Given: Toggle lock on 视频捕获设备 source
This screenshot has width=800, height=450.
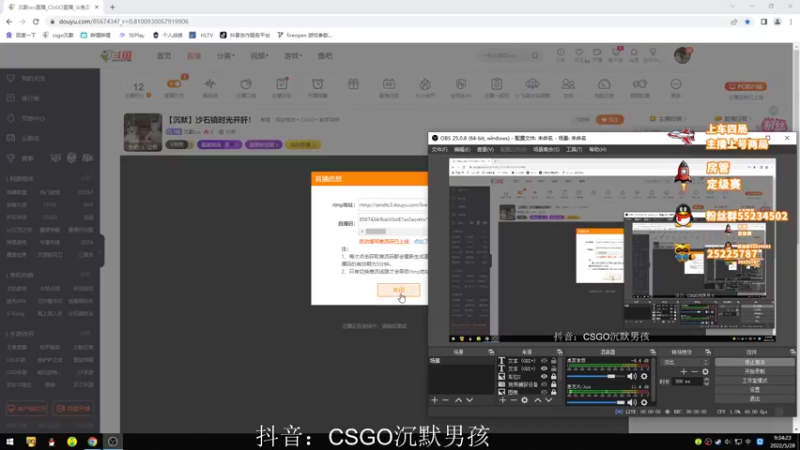Looking at the screenshot, I should 554,384.
